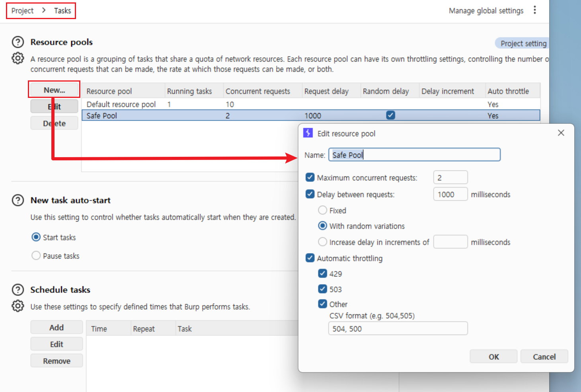Open Manage global settings

(486, 11)
